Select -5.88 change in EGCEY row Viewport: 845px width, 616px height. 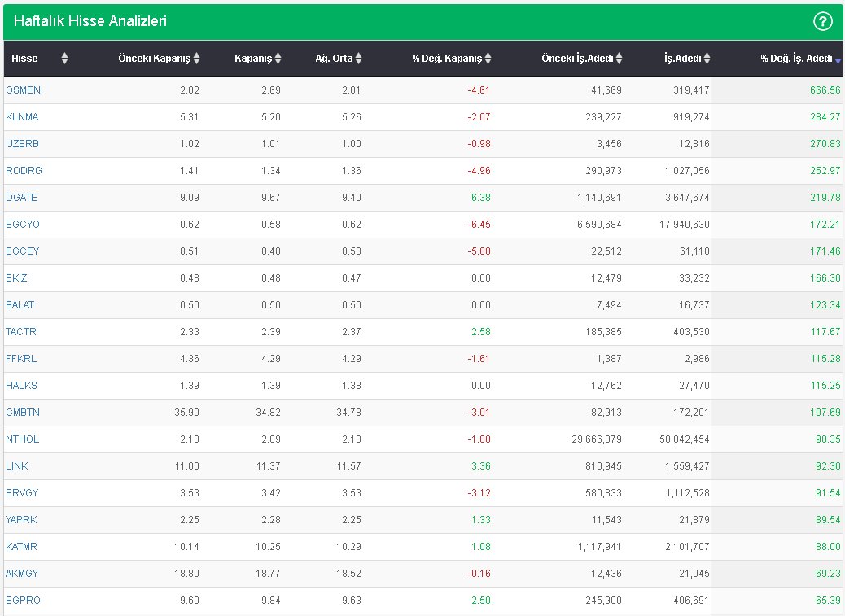(479, 251)
